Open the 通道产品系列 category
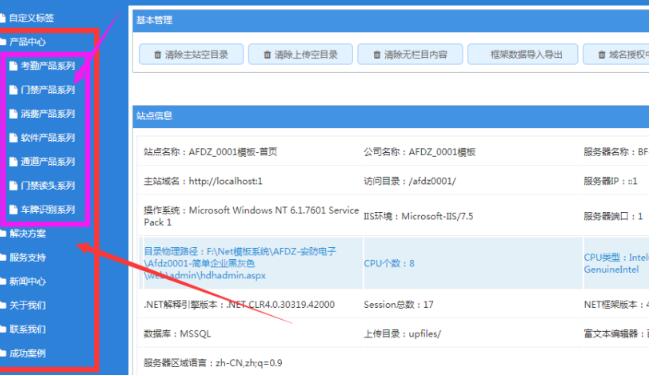This screenshot has height=376, width=657. point(48,161)
